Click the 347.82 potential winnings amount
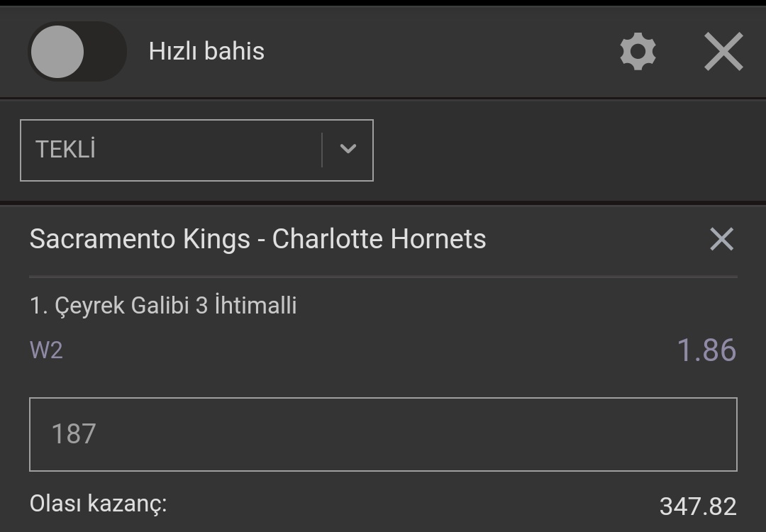The image size is (766, 532). (x=698, y=506)
